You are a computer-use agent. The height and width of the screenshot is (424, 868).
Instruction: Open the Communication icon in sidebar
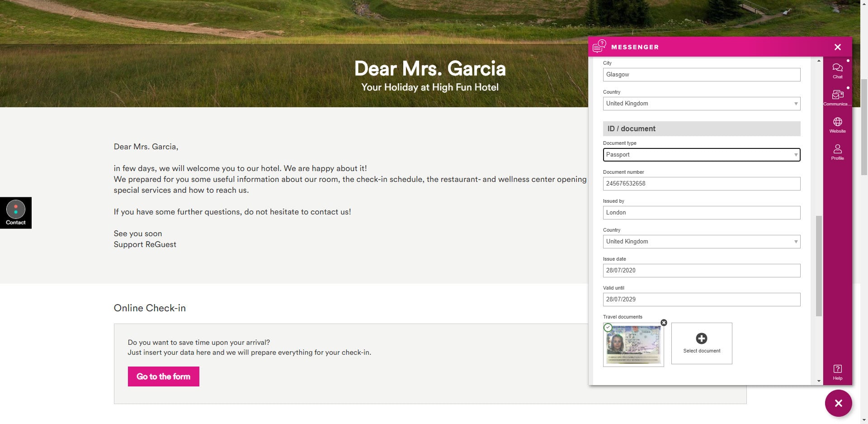point(837,98)
